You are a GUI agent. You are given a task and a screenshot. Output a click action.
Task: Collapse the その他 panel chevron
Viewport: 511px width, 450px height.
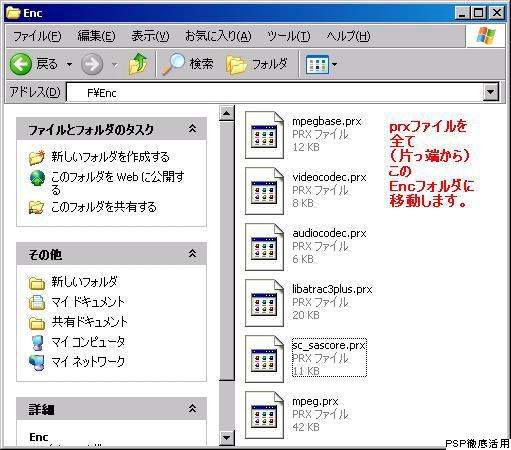click(x=192, y=254)
